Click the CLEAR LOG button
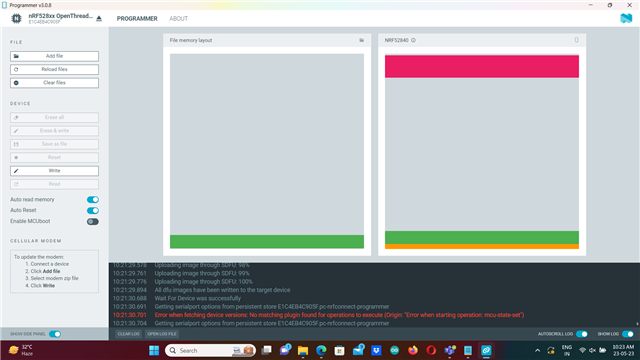Image resolution: width=640 pixels, height=360 pixels. (x=128, y=334)
